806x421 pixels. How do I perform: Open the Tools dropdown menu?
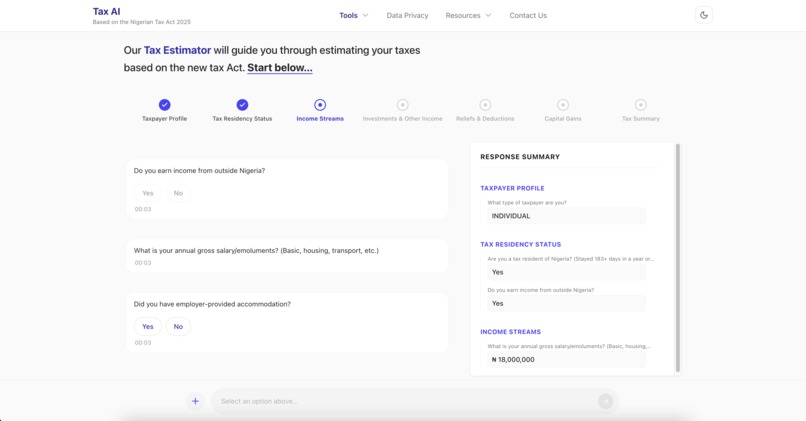(x=354, y=15)
